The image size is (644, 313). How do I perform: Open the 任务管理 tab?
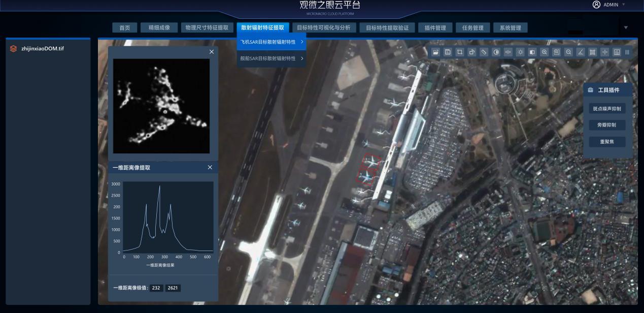tap(473, 28)
